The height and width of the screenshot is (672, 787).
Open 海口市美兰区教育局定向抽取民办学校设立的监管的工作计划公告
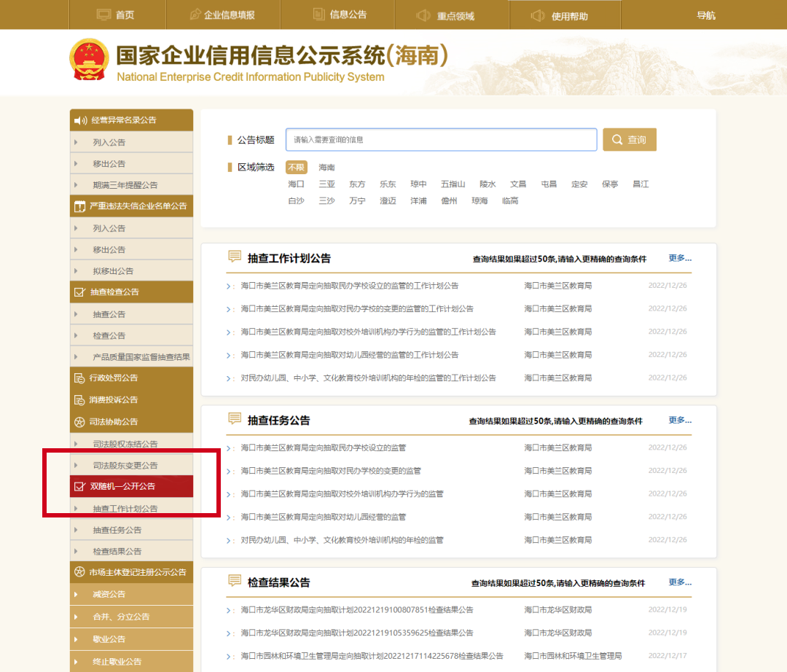pyautogui.click(x=349, y=286)
